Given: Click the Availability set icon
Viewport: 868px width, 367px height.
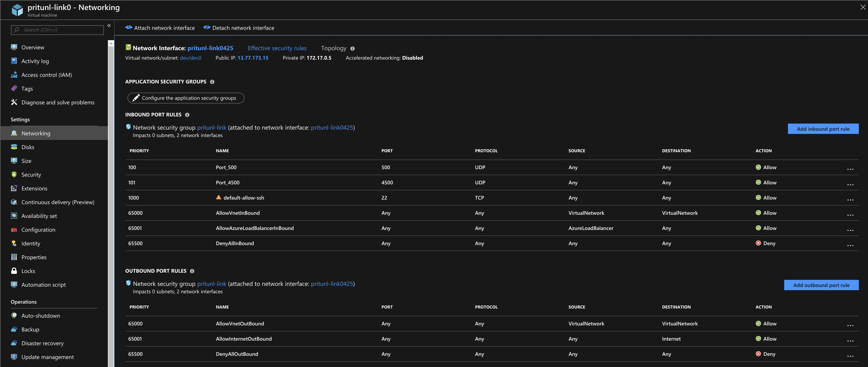Looking at the screenshot, I should tap(14, 216).
